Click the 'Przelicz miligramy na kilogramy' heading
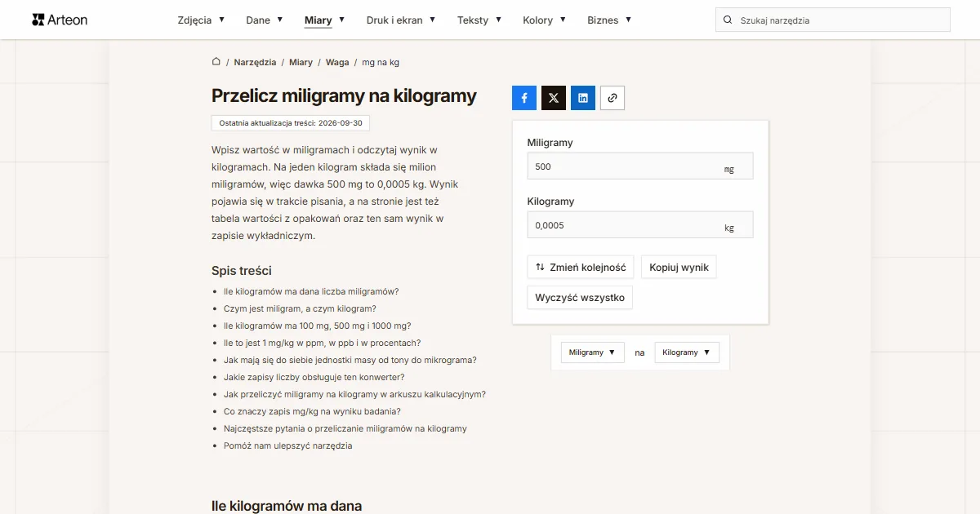Image resolution: width=980 pixels, height=514 pixels. point(344,95)
